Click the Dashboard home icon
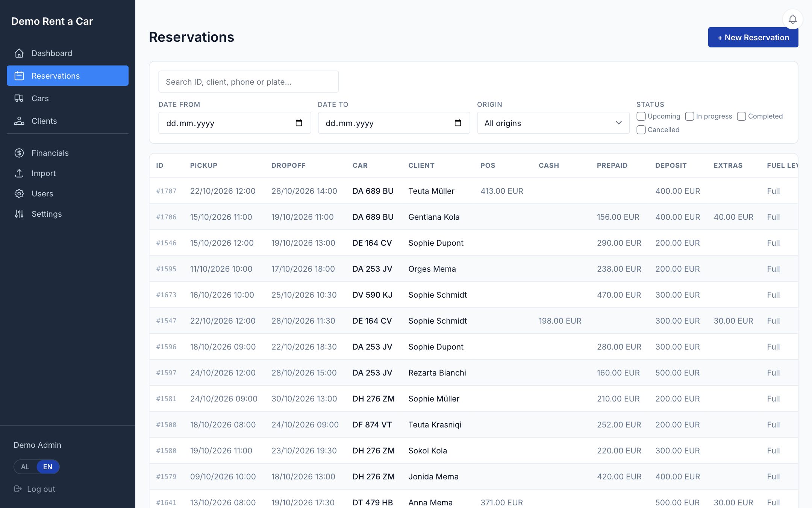812x508 pixels. click(19, 53)
